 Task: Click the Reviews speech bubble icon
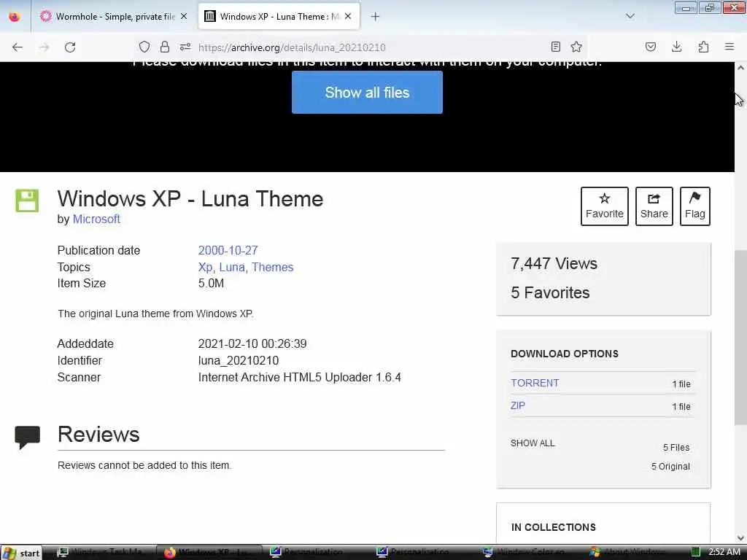(27, 437)
